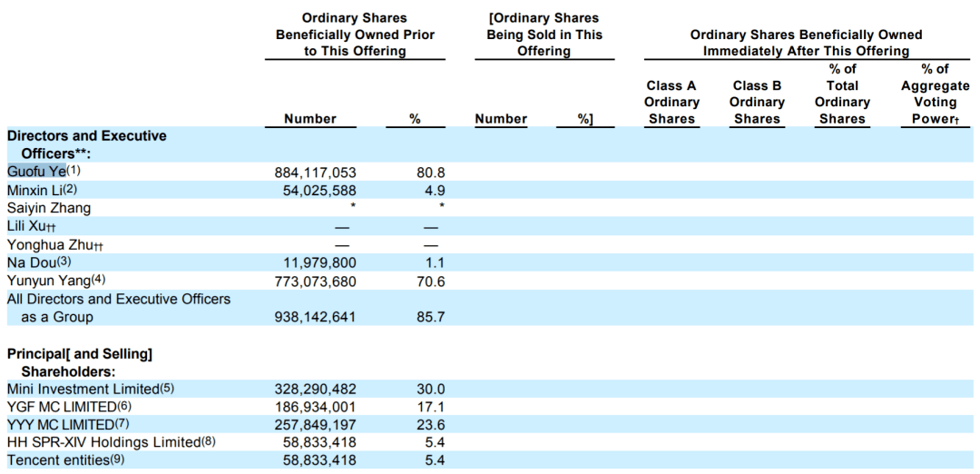This screenshot has height=474, width=980.
Task: Click the Lili Xu entry
Action: 31,226
